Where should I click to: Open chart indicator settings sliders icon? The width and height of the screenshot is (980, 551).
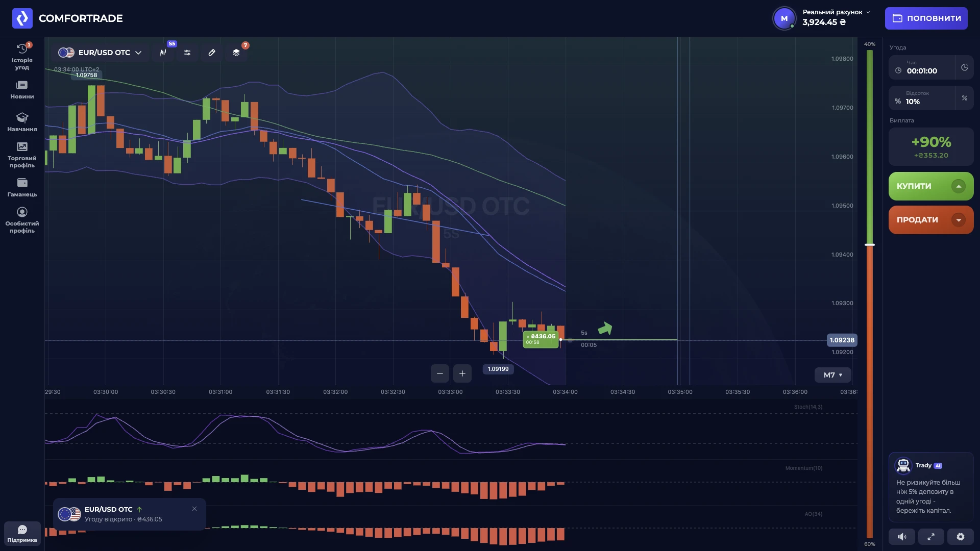187,53
